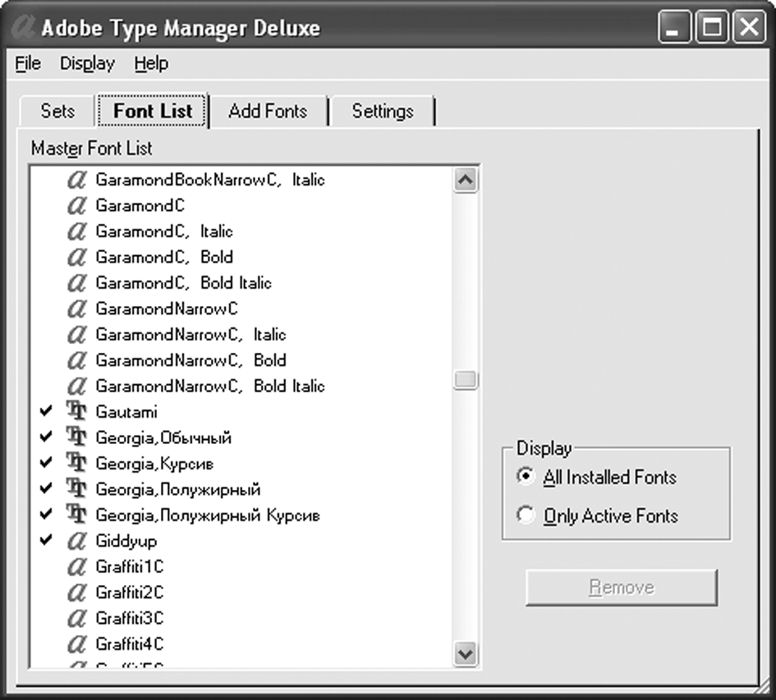Image resolution: width=776 pixels, height=700 pixels.
Task: Click the icon beside GaramondC, Bold
Action: (76, 257)
